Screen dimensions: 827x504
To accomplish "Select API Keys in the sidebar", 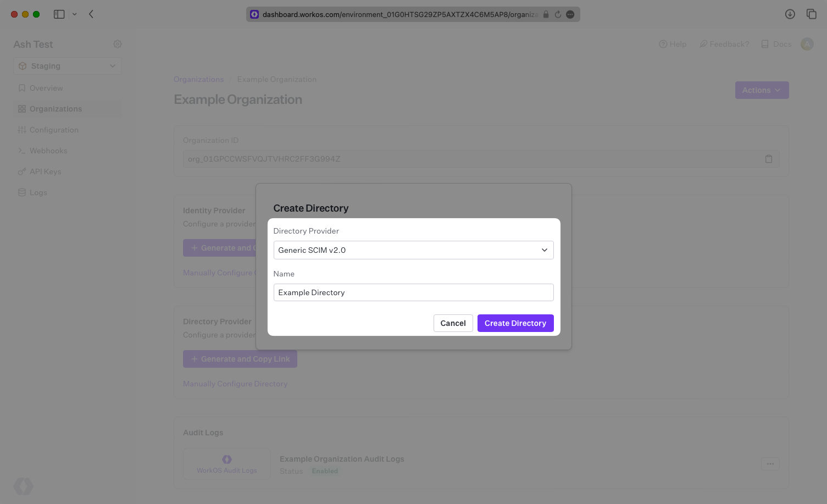I will (45, 171).
